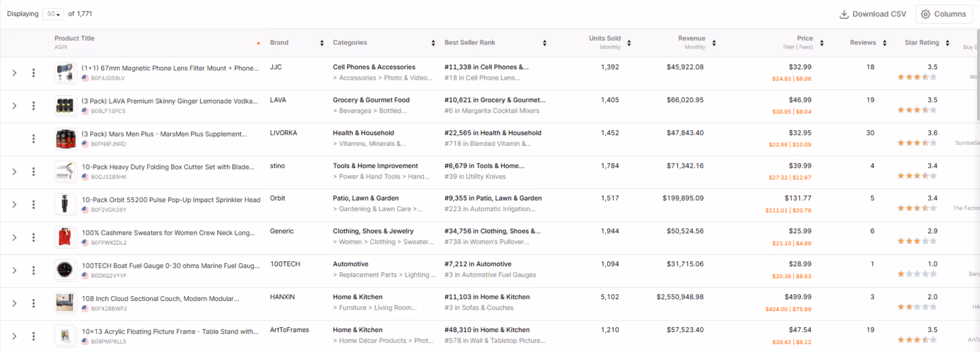Click units sold value 5,102
The image size is (980, 352).
(x=610, y=297)
